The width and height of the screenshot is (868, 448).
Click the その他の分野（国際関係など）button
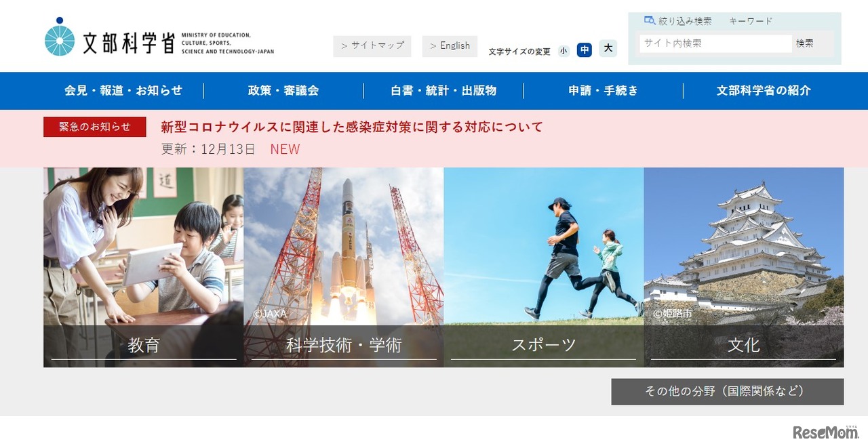click(726, 391)
